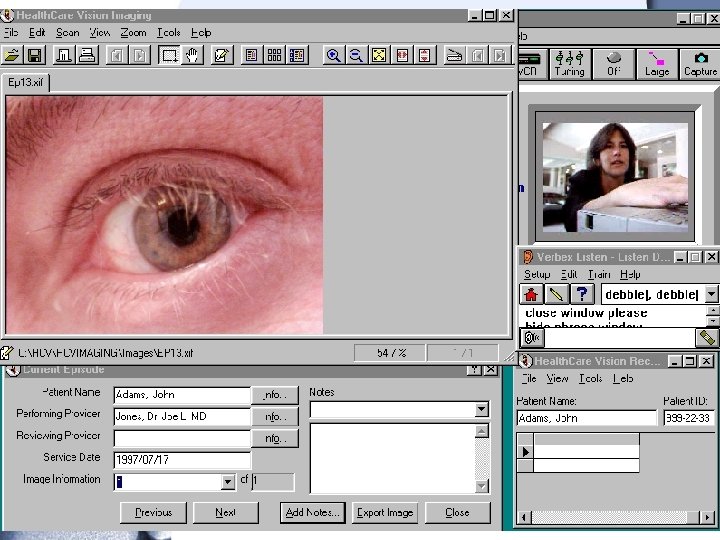Click the Next button

[x=225, y=512]
